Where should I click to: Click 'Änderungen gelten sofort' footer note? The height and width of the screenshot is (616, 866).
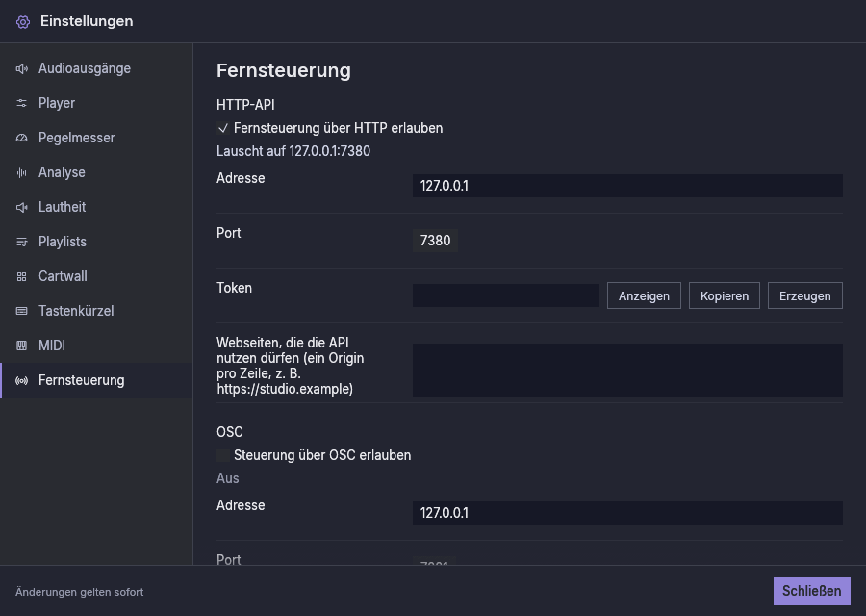[80, 592]
